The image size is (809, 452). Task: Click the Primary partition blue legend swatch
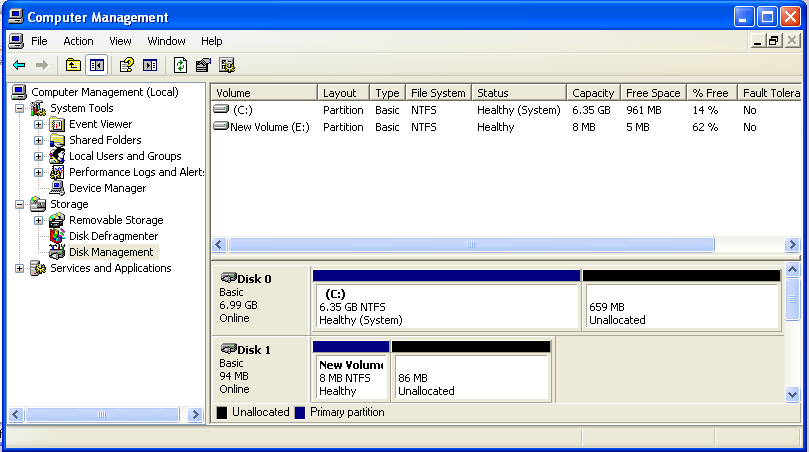pos(300,413)
